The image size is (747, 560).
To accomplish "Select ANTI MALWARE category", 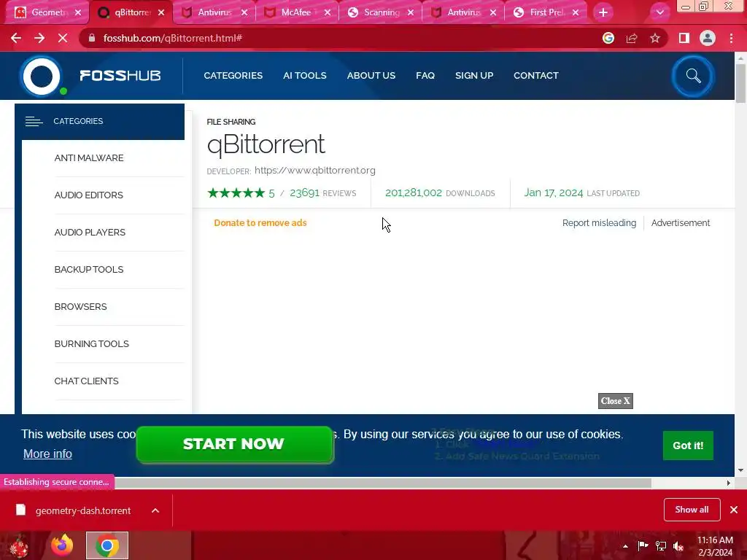I will [89, 158].
